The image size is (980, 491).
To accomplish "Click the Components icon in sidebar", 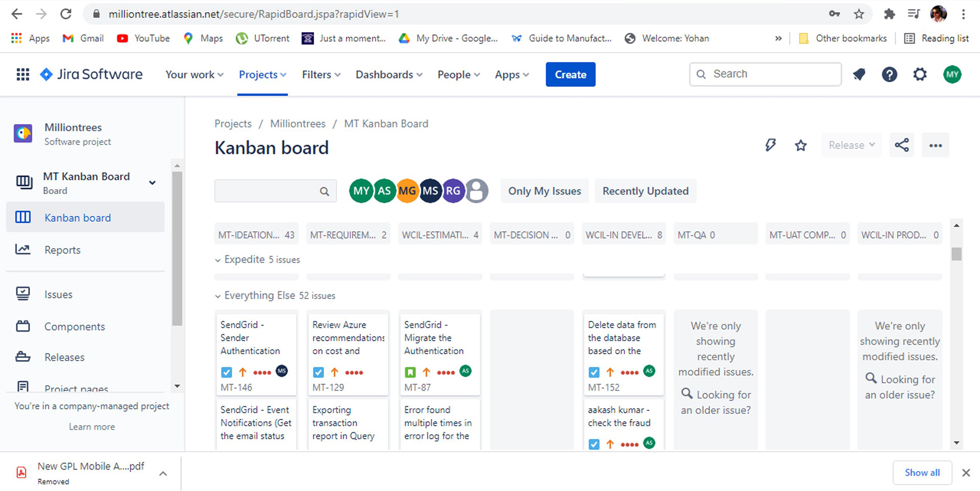I will [x=23, y=326].
